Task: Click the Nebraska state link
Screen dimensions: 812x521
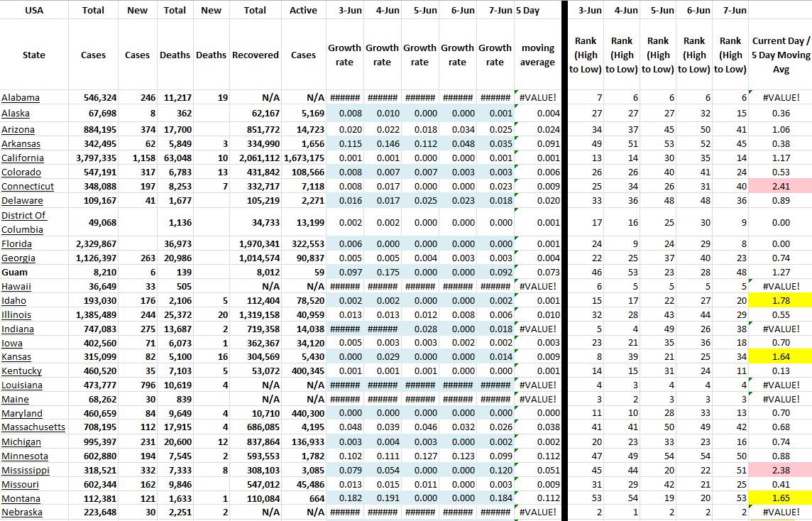Action: [22, 512]
